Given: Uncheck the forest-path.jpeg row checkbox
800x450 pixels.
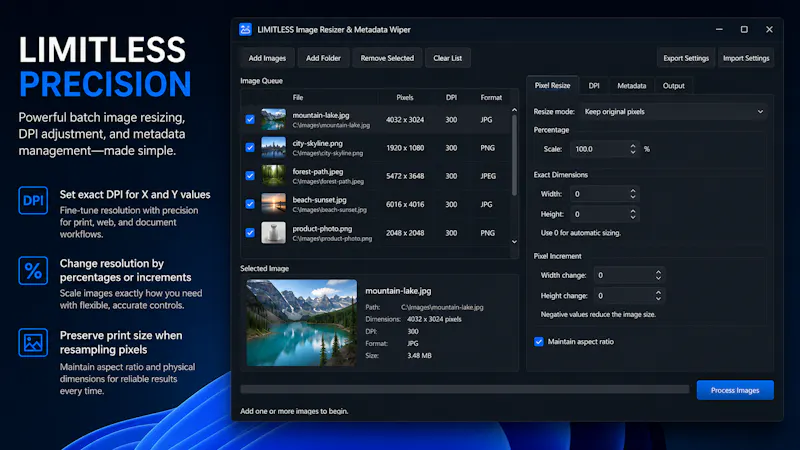Looking at the screenshot, I should click(250, 176).
